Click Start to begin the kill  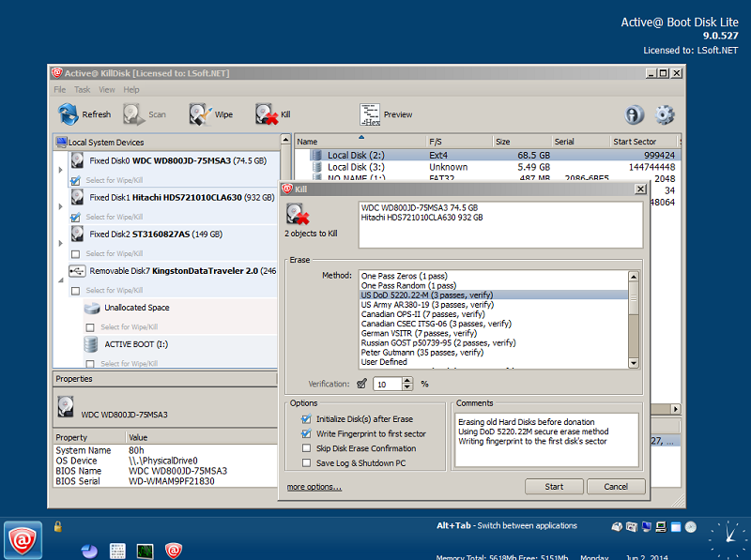pyautogui.click(x=554, y=487)
